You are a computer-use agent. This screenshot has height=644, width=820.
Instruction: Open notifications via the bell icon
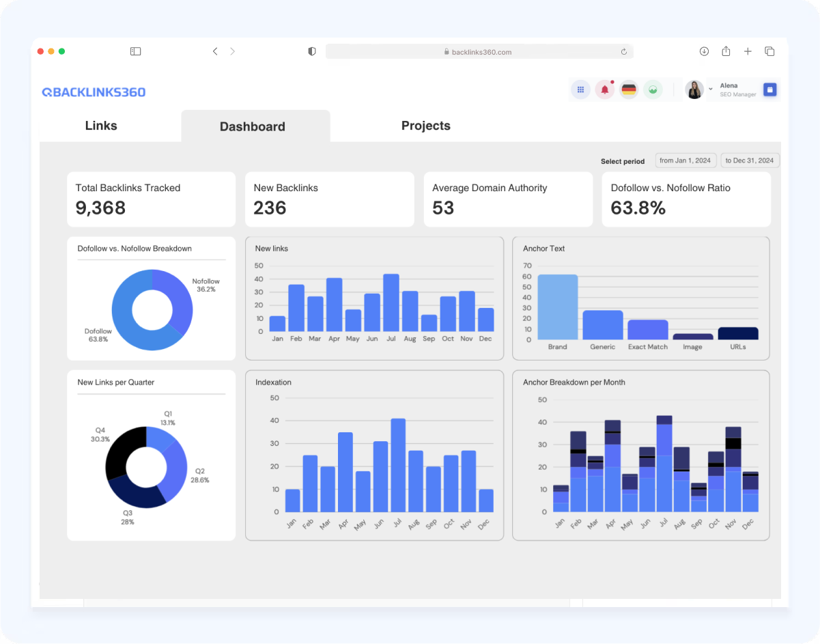click(x=604, y=89)
